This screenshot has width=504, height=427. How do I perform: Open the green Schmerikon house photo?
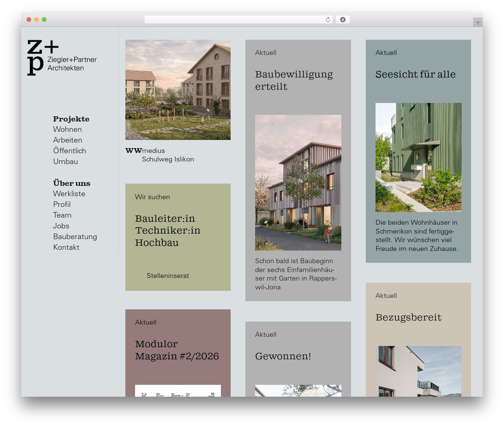coord(418,158)
